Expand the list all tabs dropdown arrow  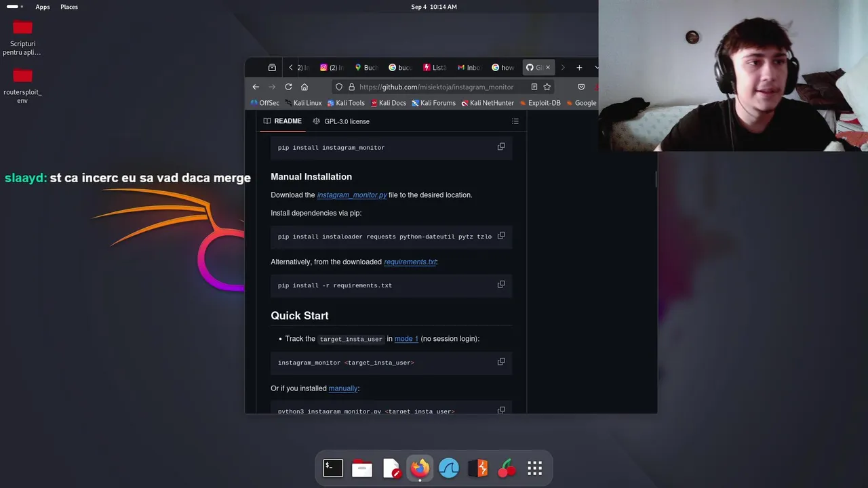click(x=596, y=68)
